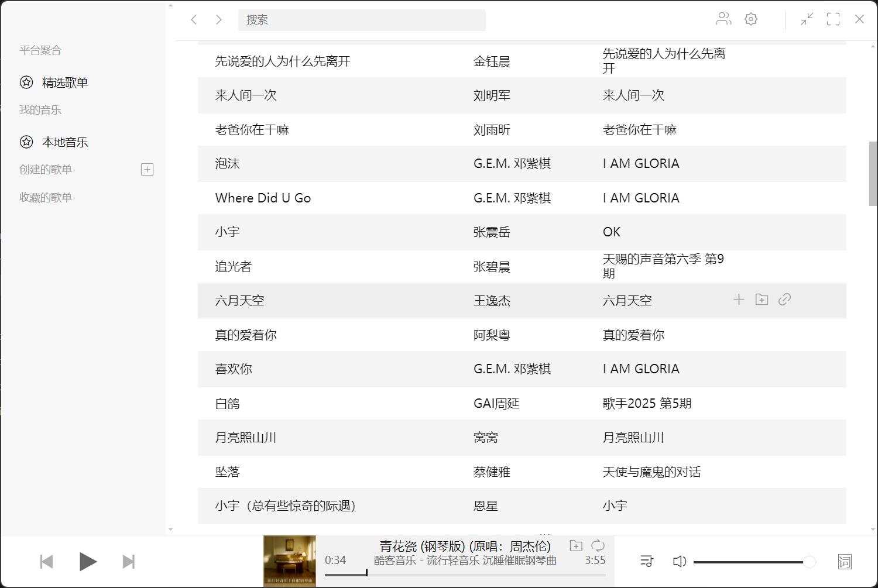This screenshot has height=588, width=878.
Task: Expand 创建的歌单 with the plus button
Action: (147, 169)
